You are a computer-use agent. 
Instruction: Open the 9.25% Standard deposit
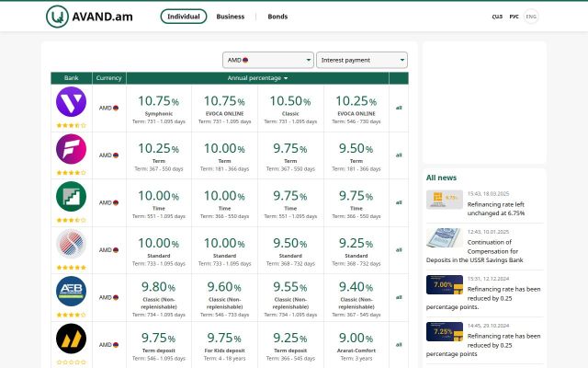pos(356,250)
